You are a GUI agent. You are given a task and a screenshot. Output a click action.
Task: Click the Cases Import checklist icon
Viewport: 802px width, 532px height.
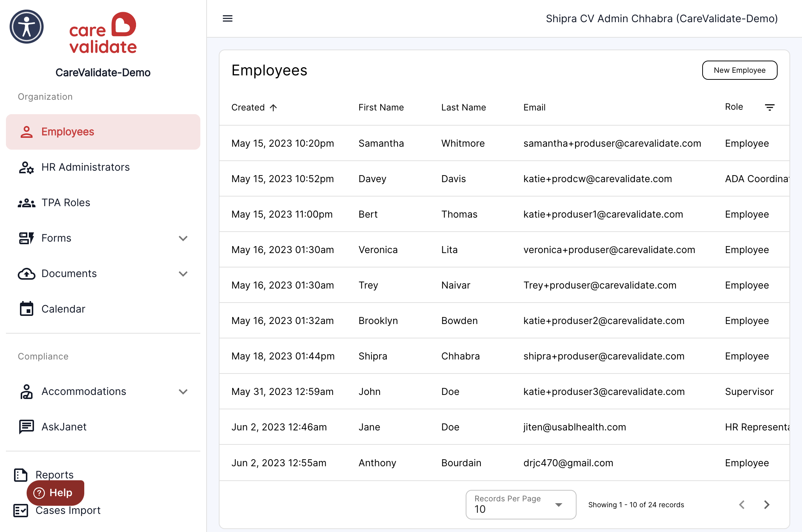coord(21,510)
